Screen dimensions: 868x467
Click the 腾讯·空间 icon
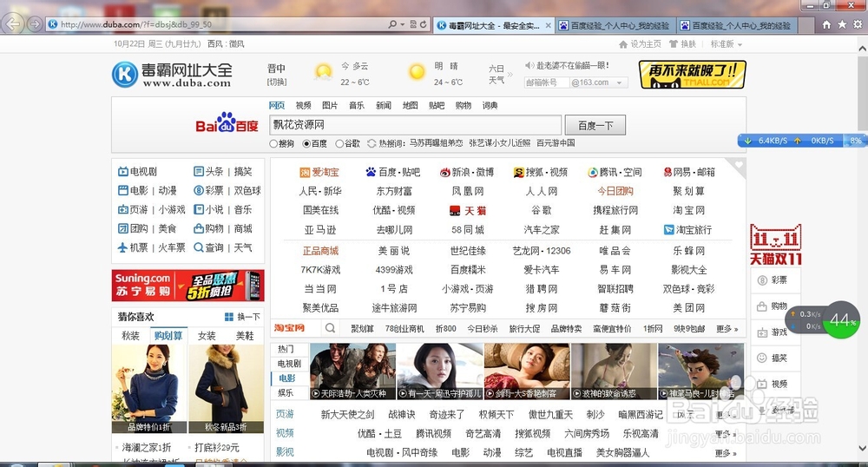[593, 172]
